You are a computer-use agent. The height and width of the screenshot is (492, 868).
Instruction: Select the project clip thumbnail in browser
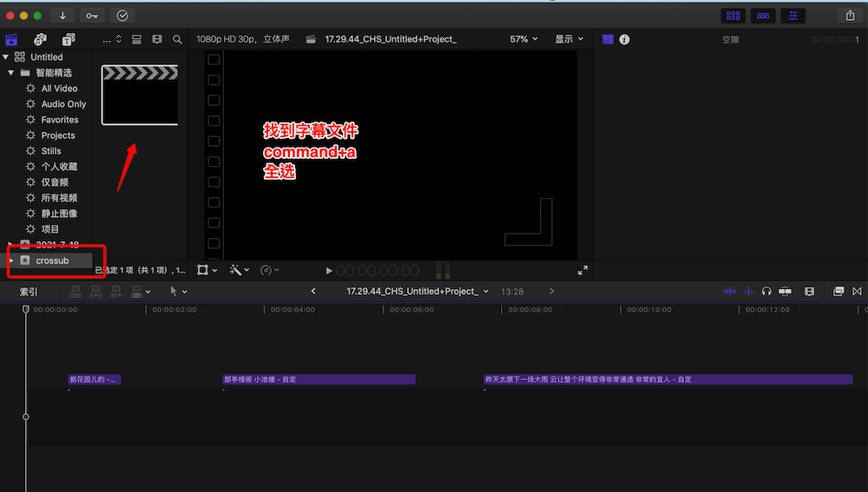tap(140, 94)
